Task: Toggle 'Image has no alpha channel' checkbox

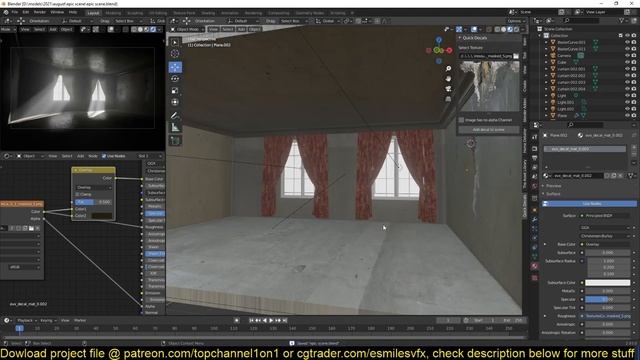Action: coord(461,120)
